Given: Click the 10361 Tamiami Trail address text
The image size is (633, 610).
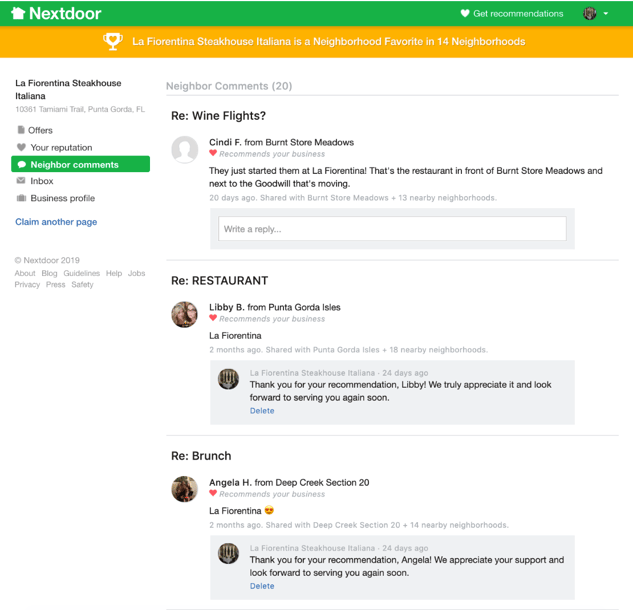Looking at the screenshot, I should [x=80, y=109].
